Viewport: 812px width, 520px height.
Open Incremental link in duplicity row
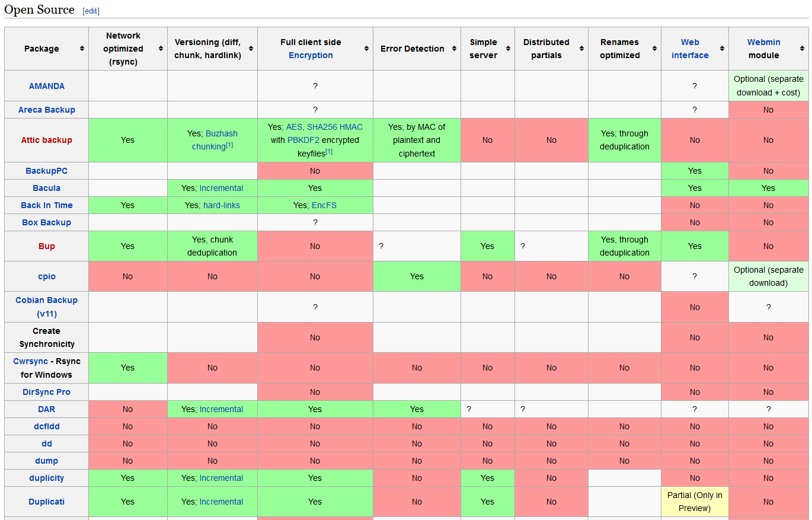click(x=221, y=478)
